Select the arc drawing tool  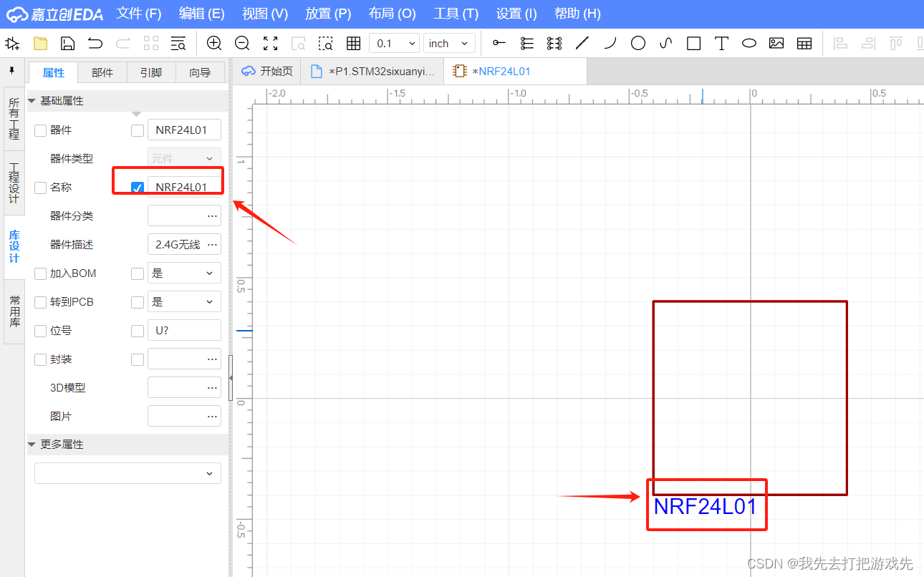click(610, 44)
